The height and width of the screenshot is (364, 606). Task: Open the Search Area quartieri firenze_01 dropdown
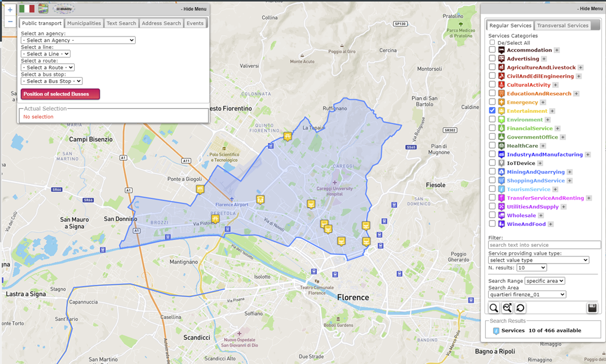point(527,295)
